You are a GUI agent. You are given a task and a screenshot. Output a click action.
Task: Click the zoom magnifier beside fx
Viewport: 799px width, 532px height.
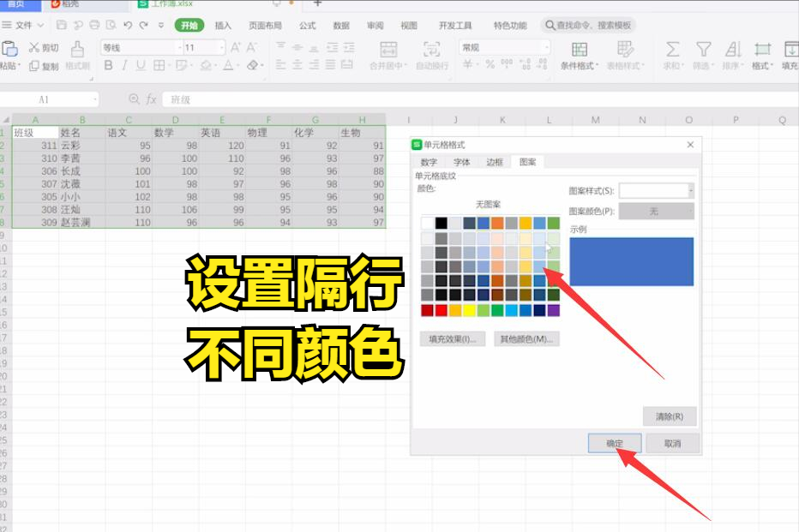[134, 99]
